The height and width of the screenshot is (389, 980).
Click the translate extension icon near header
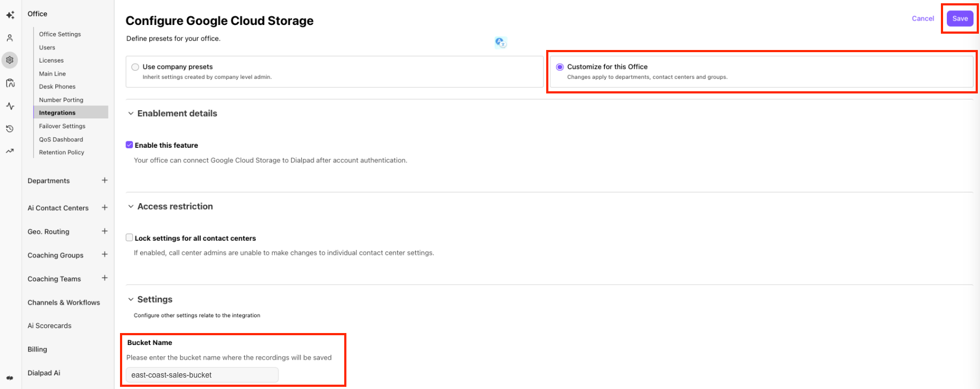[501, 42]
